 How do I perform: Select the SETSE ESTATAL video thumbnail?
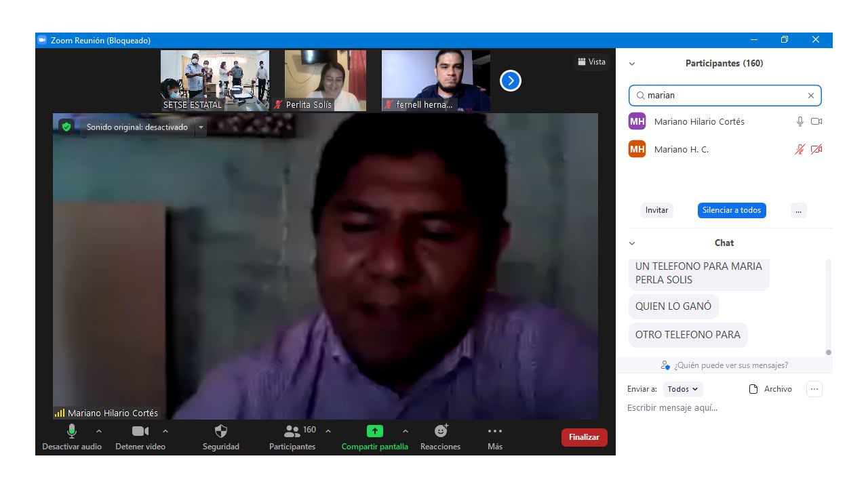click(215, 81)
